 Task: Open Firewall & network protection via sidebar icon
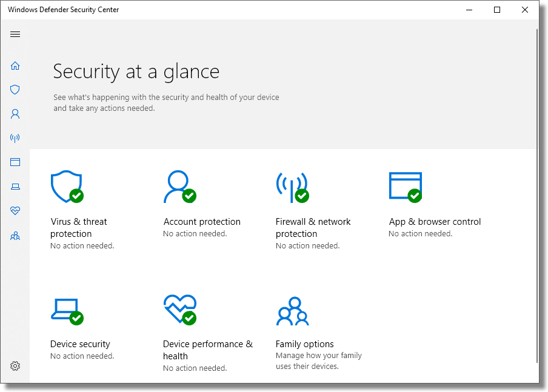[x=15, y=138]
